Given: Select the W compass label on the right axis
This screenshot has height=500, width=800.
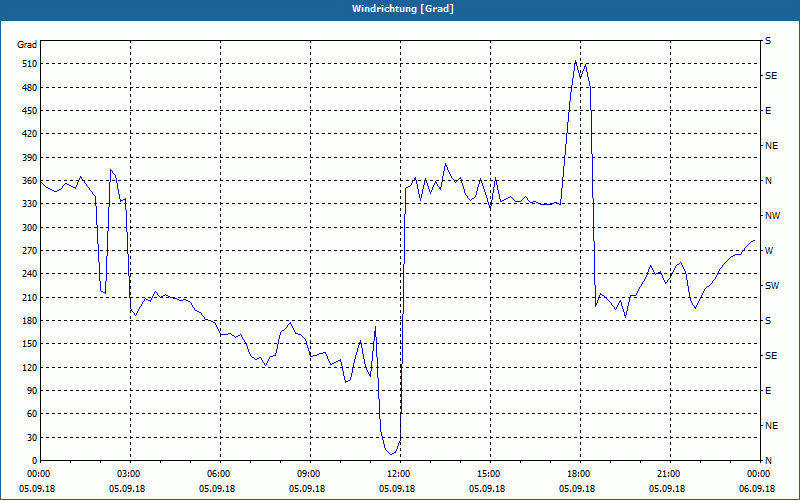Looking at the screenshot, I should (769, 251).
